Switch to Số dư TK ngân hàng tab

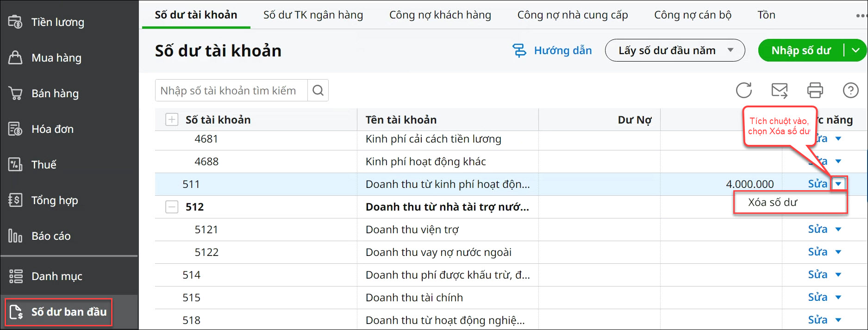pos(313,15)
